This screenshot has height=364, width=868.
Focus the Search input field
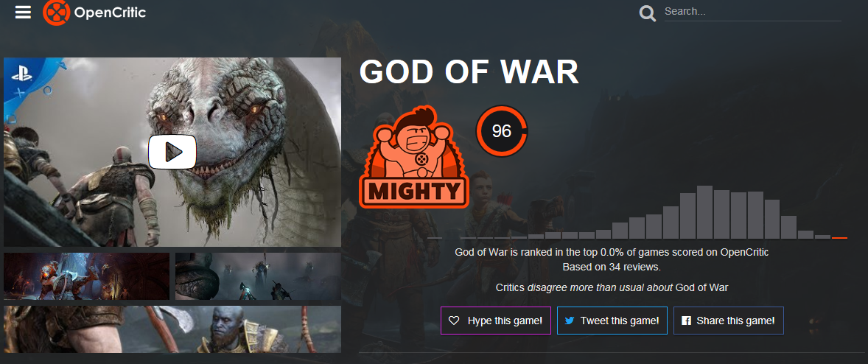coord(752,12)
